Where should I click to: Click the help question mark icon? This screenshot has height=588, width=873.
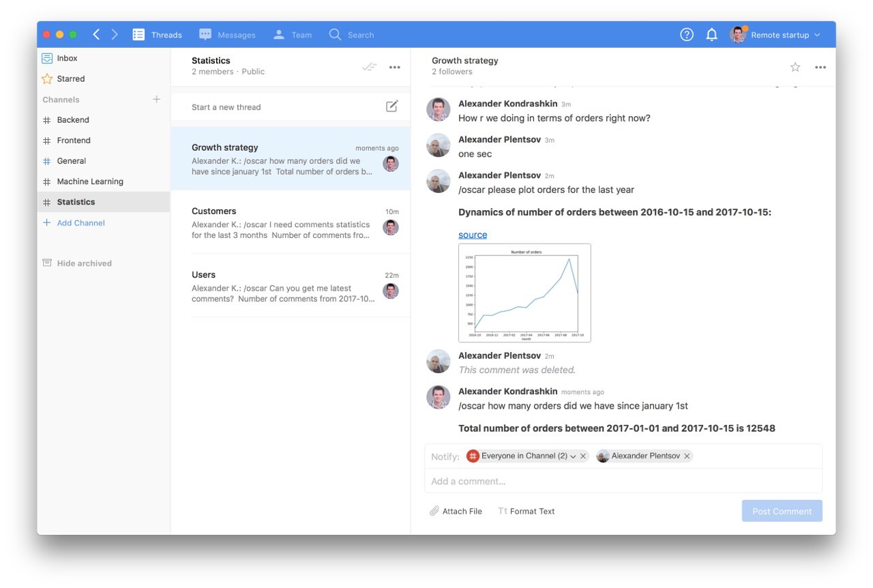687,35
